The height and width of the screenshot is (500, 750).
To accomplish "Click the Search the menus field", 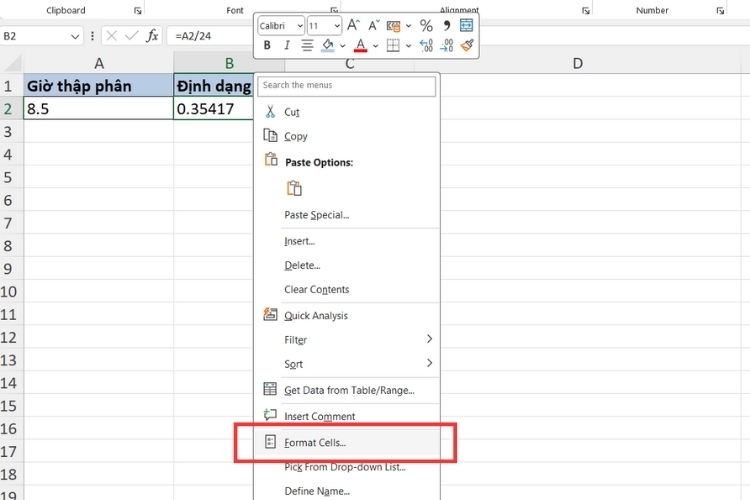I will [346, 86].
